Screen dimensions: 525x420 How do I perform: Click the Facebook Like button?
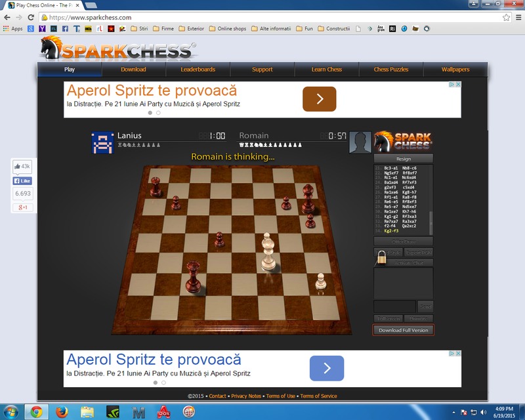pyautogui.click(x=22, y=181)
